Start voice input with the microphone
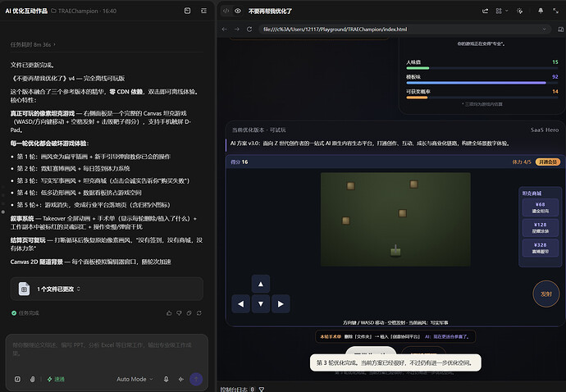 pos(166,379)
